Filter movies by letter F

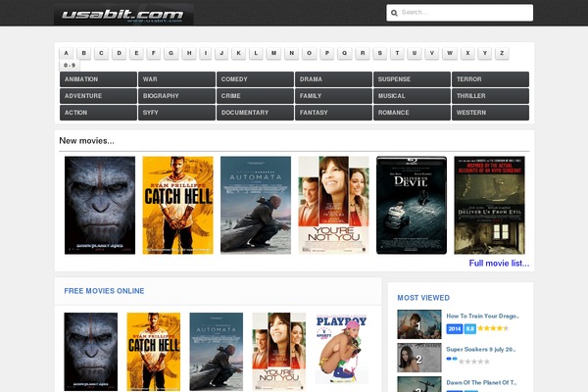(x=154, y=53)
